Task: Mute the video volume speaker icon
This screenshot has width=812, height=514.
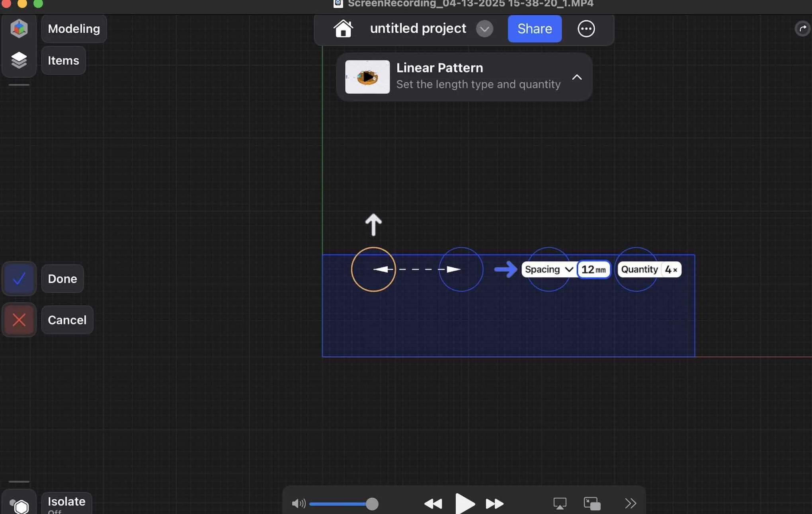Action: 298,504
